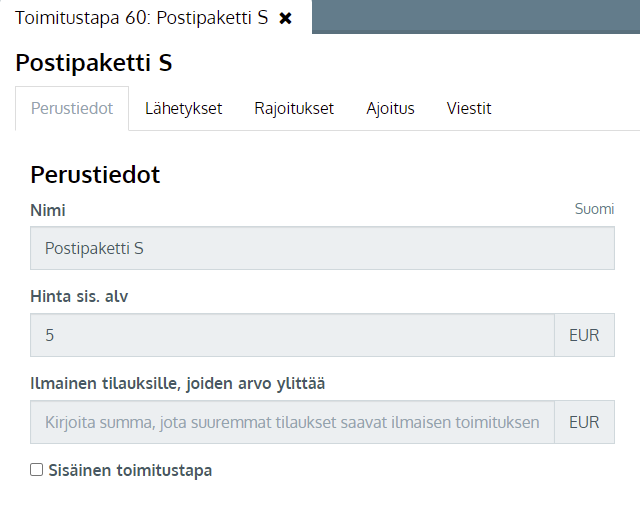Screen dimensions: 640x506
Task: Enable the Sisäinen toimitustapa checkbox
Action: pyautogui.click(x=36, y=470)
